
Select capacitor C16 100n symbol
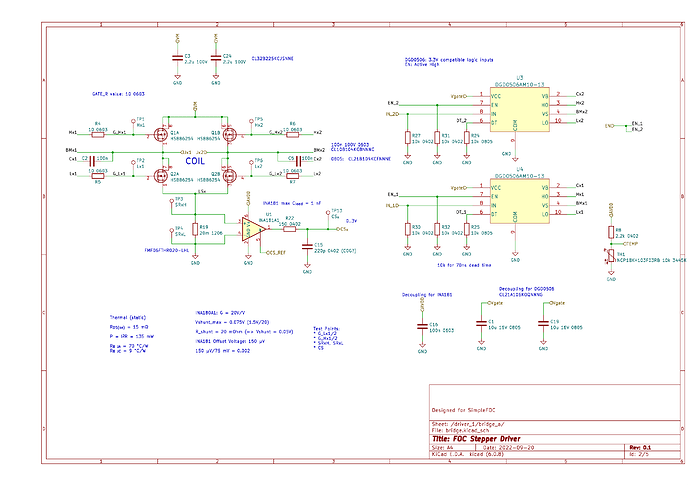(422, 326)
